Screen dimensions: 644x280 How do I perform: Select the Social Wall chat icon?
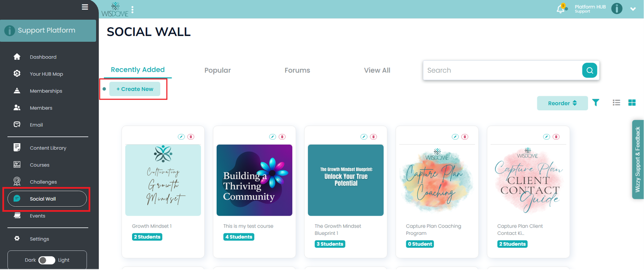click(17, 198)
